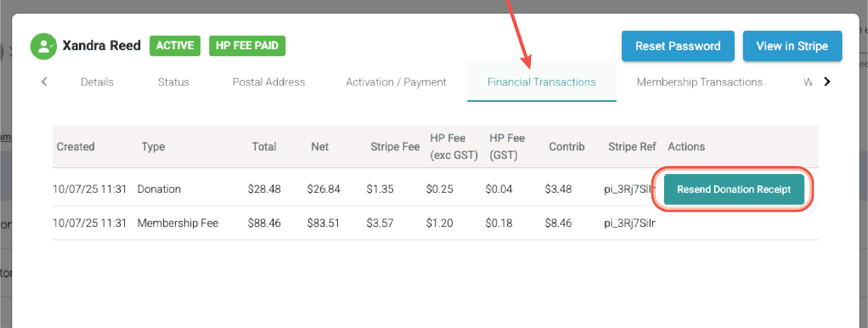Click the Membership Fee row Stripe reference

(629, 223)
